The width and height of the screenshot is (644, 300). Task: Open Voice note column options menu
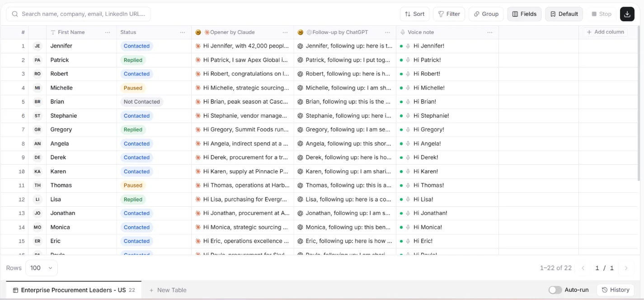(x=490, y=32)
